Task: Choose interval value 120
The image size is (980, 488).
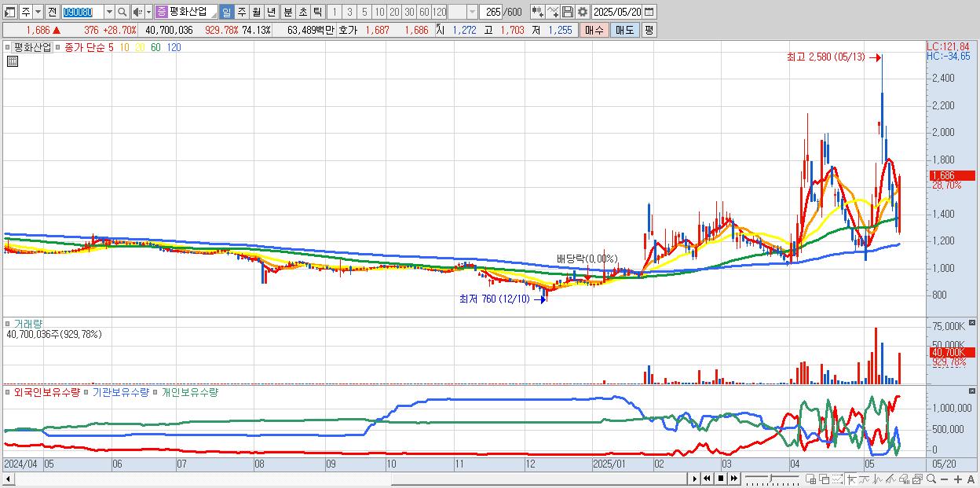Action: point(439,12)
